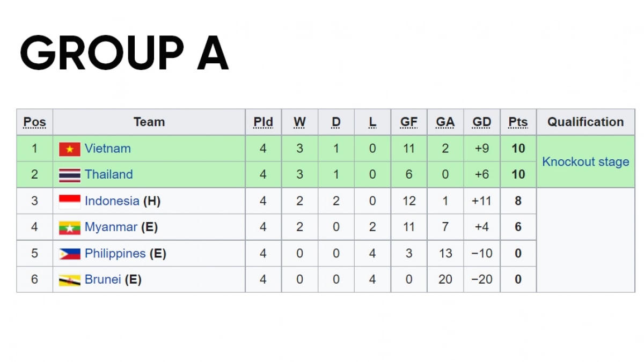The image size is (644, 362).
Task: Click the Knockout stage link
Action: [x=586, y=161]
